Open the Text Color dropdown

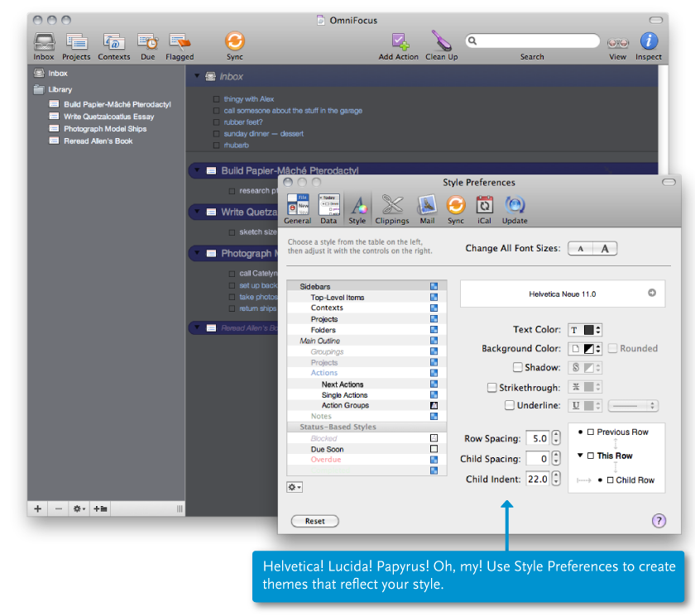[598, 330]
